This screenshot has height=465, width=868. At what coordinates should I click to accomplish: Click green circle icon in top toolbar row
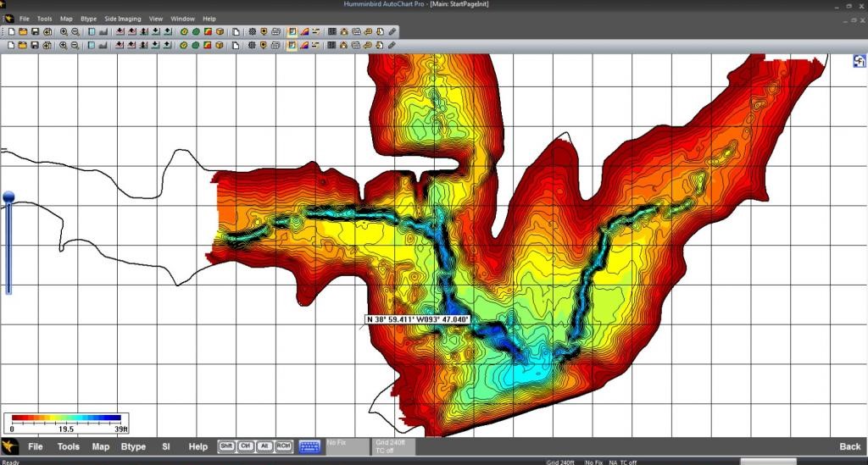coord(196,31)
